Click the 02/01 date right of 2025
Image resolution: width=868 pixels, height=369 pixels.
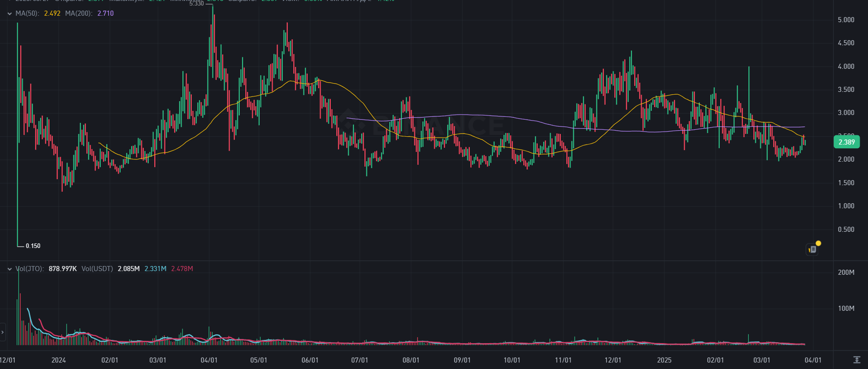(x=716, y=360)
